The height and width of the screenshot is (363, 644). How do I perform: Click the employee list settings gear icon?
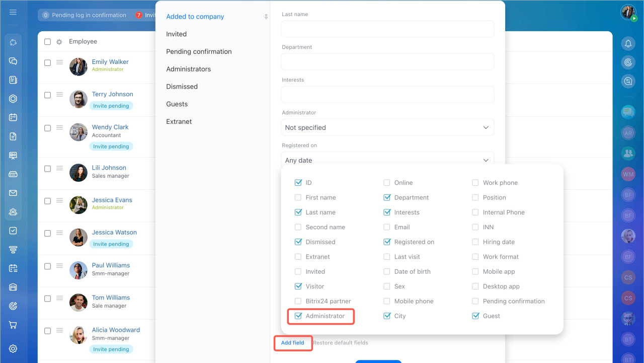coord(59,42)
